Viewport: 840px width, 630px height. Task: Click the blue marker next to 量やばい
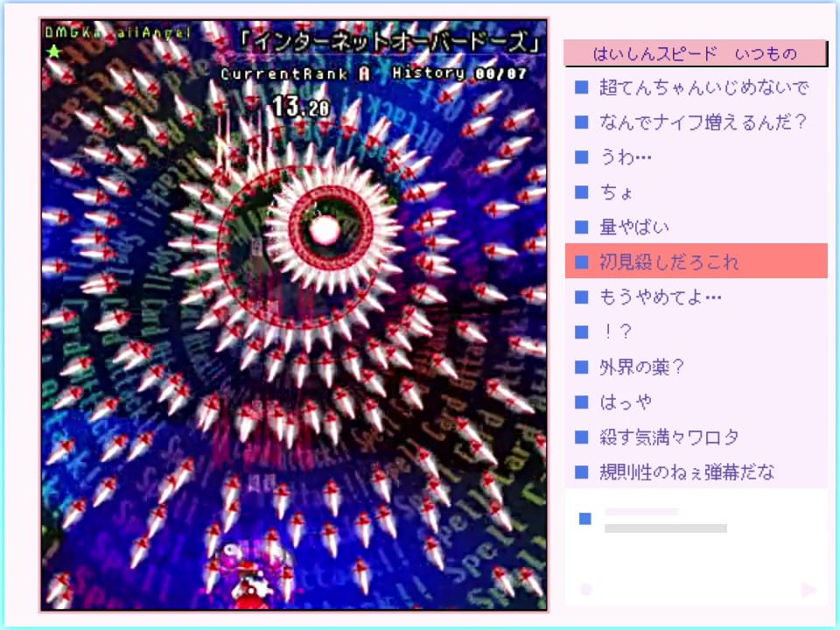(x=582, y=227)
